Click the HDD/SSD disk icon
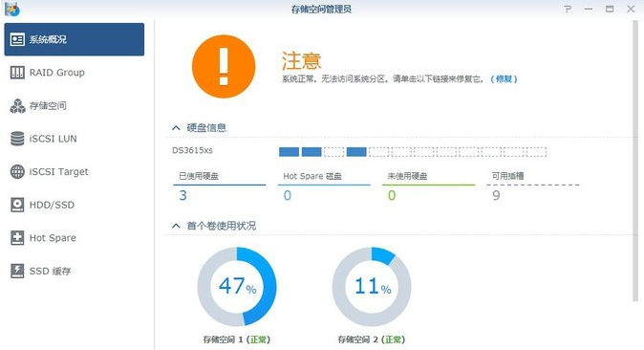The width and height of the screenshot is (644, 350). pyautogui.click(x=17, y=205)
